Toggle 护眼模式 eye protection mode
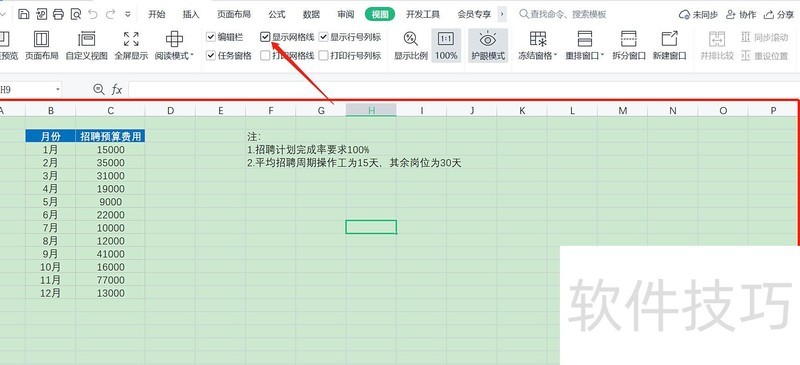The height and width of the screenshot is (365, 800). pos(488,45)
